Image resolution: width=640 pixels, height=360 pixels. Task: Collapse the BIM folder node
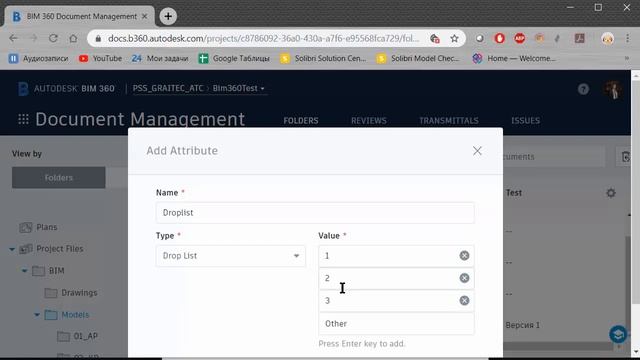click(24, 271)
